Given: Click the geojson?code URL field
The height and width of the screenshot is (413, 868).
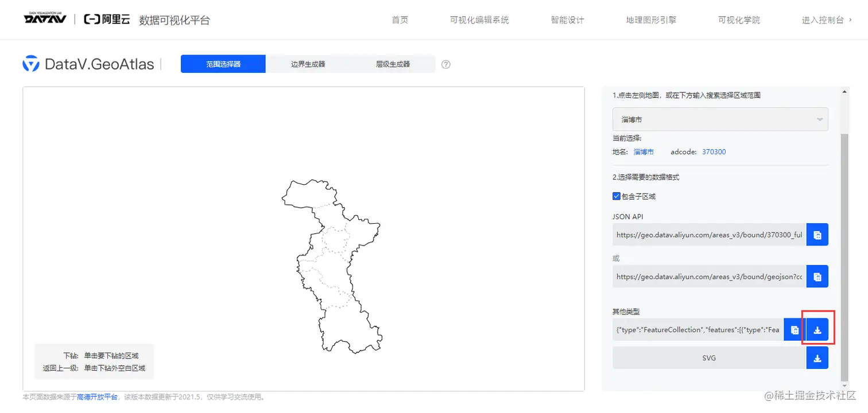Looking at the screenshot, I should click(x=710, y=276).
